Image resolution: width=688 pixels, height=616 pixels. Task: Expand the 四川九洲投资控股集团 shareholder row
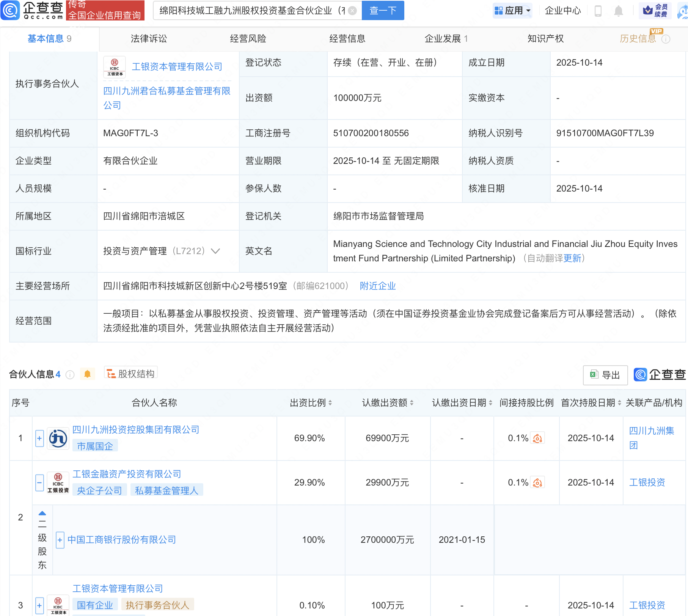pos(39,438)
